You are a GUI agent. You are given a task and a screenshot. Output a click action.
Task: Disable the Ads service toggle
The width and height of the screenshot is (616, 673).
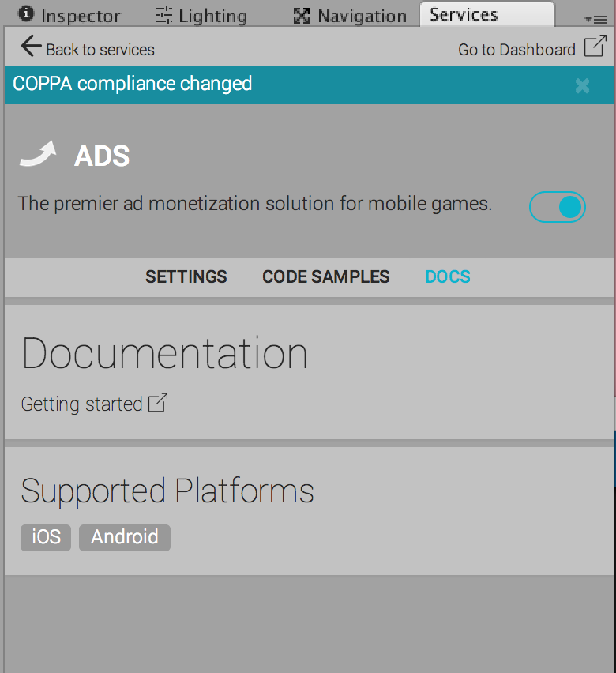[558, 207]
